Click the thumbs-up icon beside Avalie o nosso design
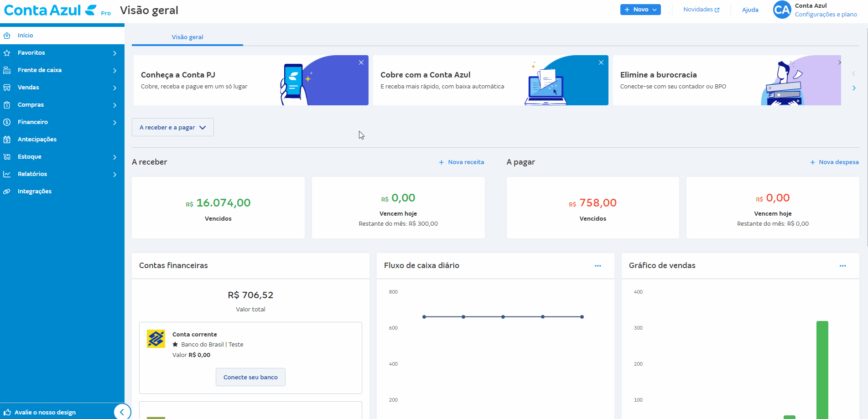The image size is (868, 419). pyautogui.click(x=7, y=412)
